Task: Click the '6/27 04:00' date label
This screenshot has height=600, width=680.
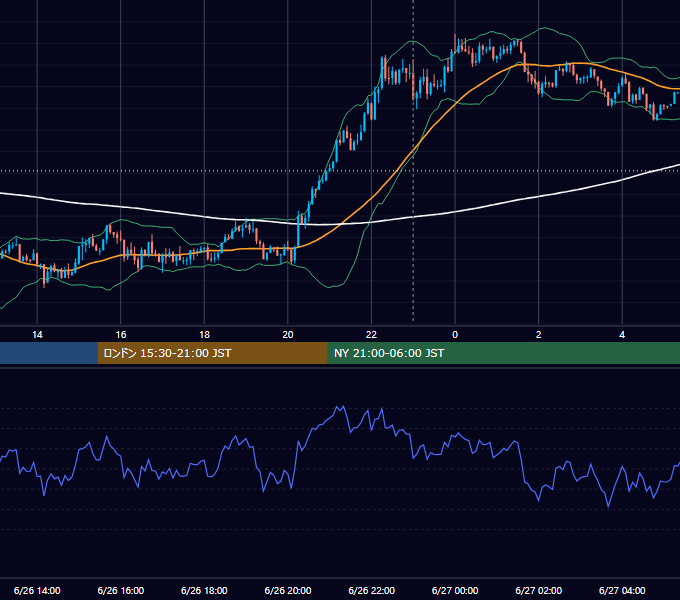Action: coord(622,590)
